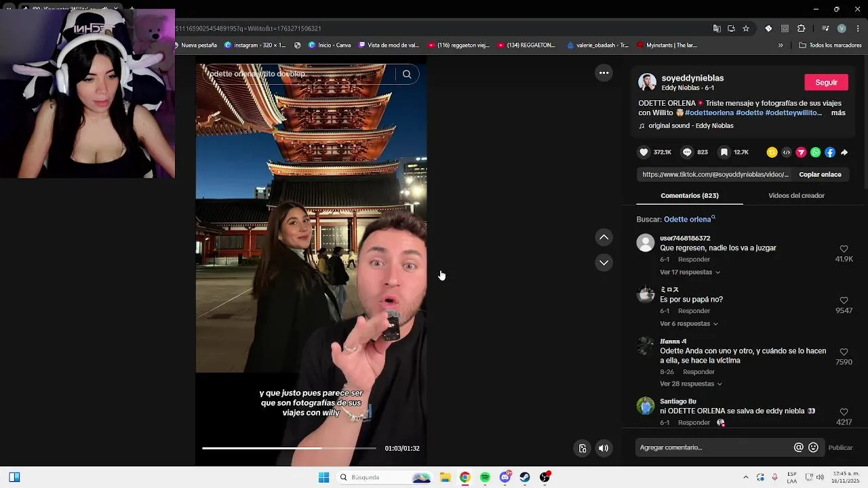Open the '(116) reggaeton viej...' bookmark
Image resolution: width=868 pixels, height=488 pixels.
(x=458, y=45)
